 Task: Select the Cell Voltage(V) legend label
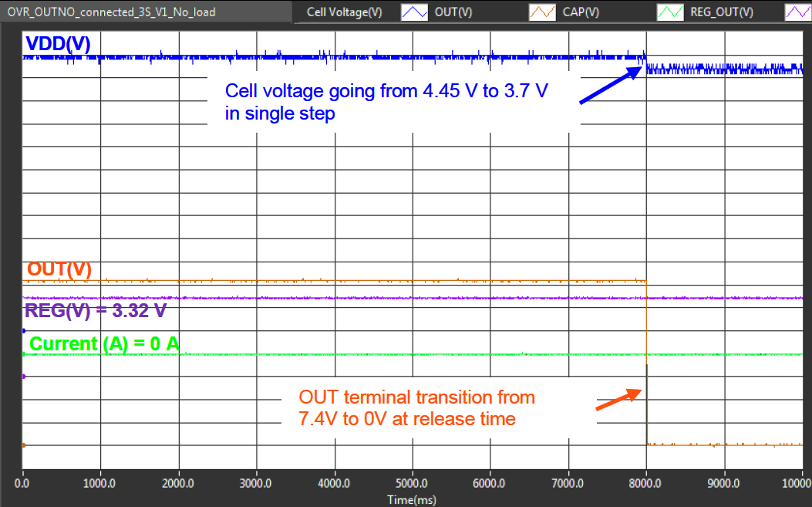pyautogui.click(x=344, y=12)
